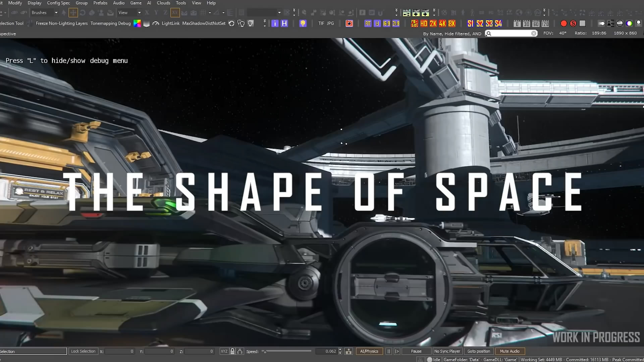Image resolution: width=644 pixels, height=362 pixels.
Task: Set resolution to 2K
Action: (x=433, y=23)
